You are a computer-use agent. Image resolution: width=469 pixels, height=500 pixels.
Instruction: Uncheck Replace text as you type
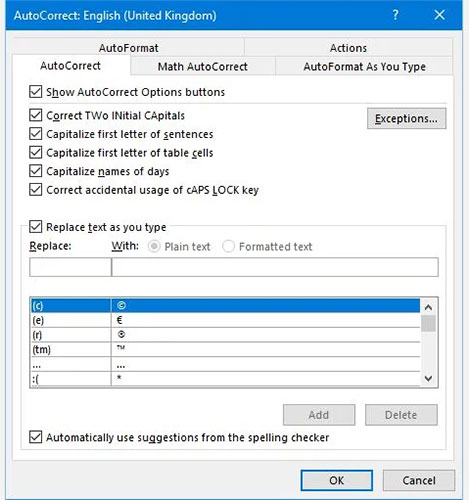[36, 227]
